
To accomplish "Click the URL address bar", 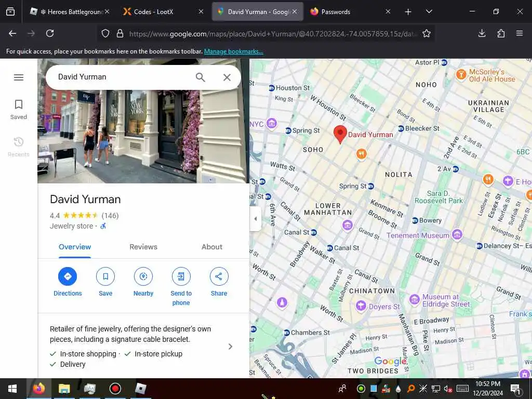I will (x=271, y=34).
